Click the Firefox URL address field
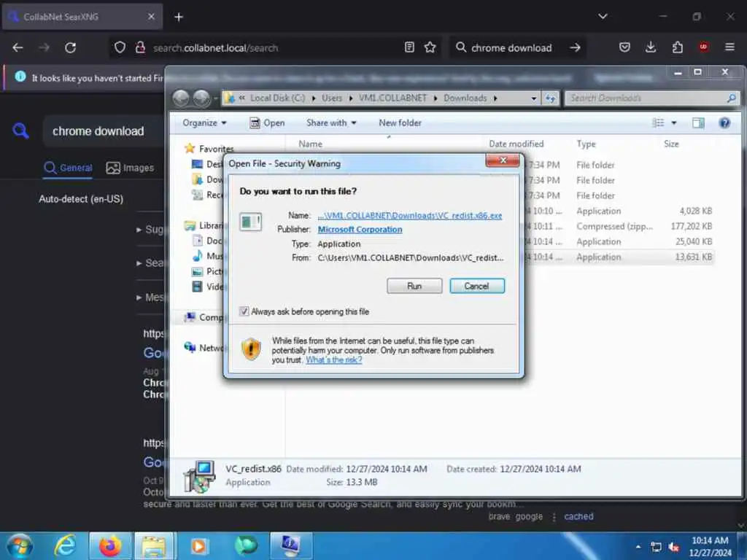Image resolution: width=747 pixels, height=560 pixels. point(276,47)
